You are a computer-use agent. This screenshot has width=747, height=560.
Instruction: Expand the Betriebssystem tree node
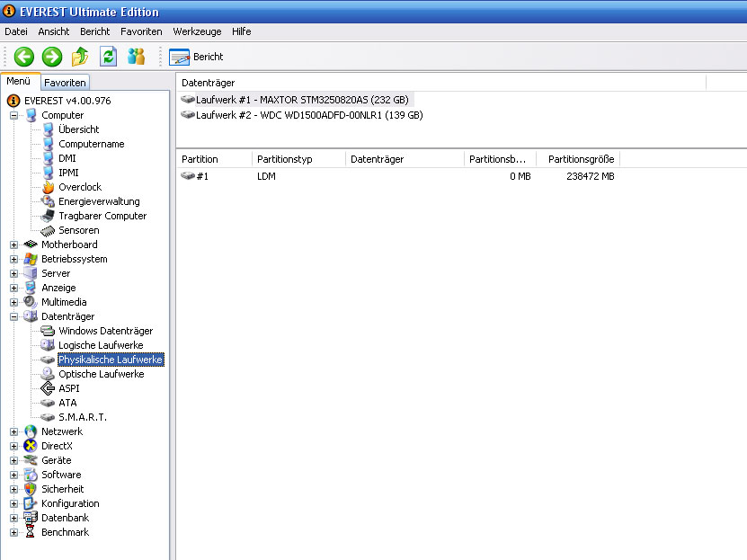(x=13, y=259)
